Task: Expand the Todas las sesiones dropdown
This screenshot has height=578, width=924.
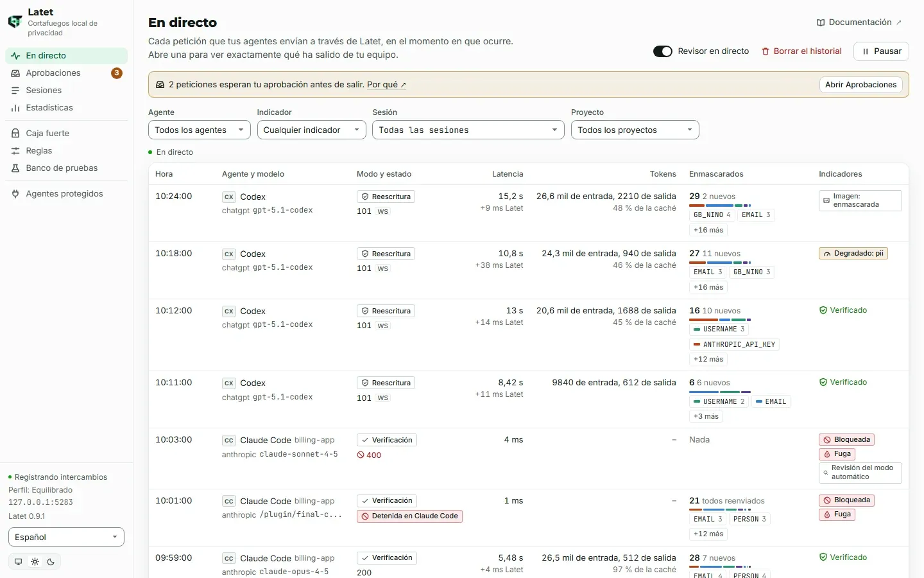Action: [x=468, y=130]
